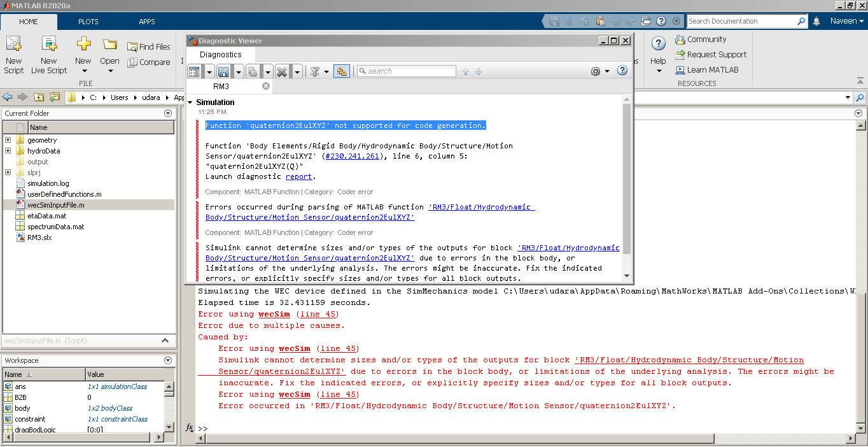Open the clear X icon dropdown arrow

[297, 71]
